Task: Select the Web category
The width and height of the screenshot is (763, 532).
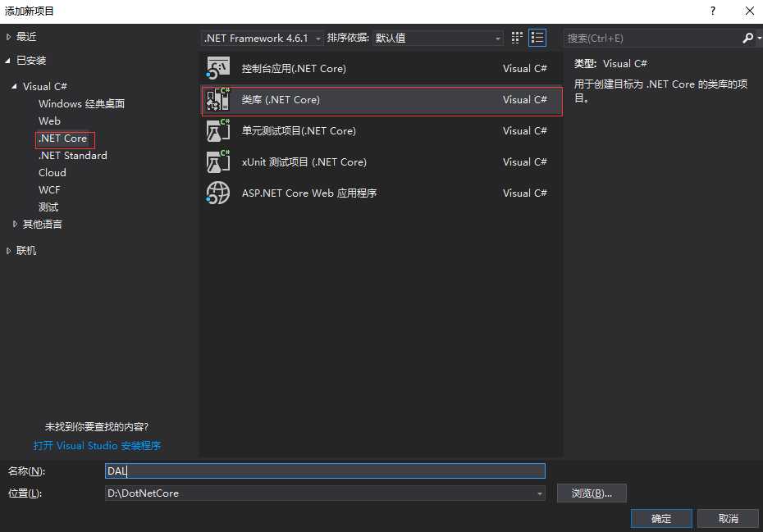Action: [49, 120]
